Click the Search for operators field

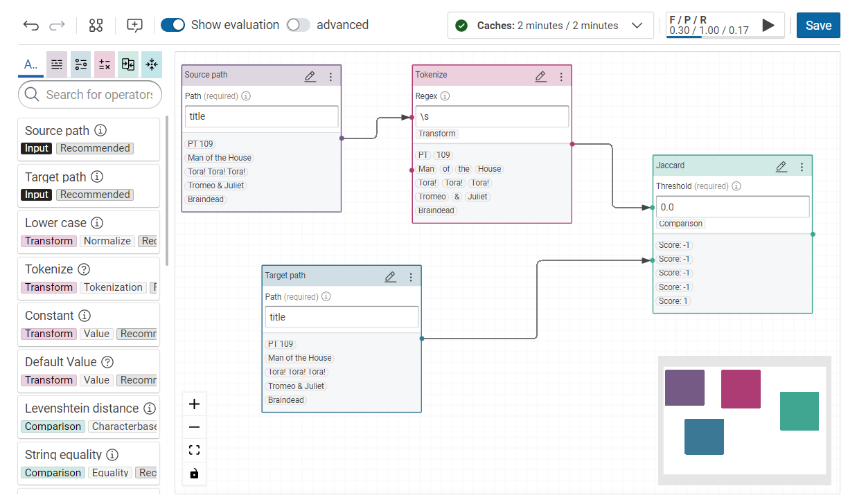point(97,95)
